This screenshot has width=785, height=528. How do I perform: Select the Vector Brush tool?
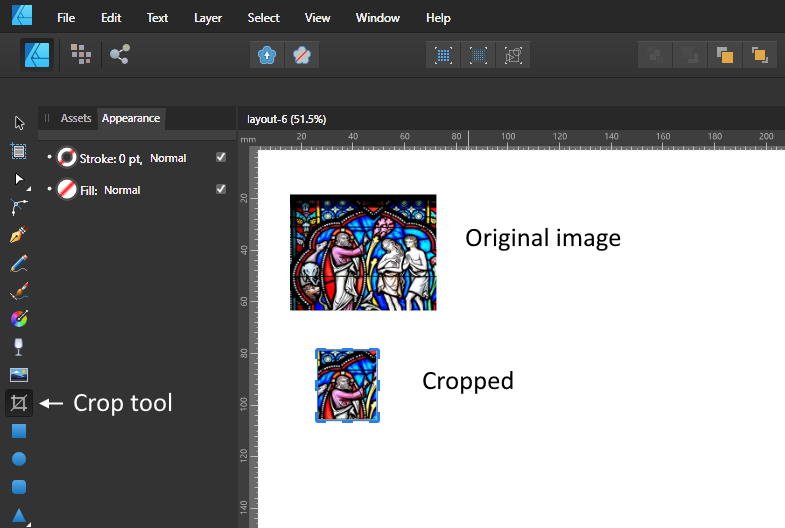(x=19, y=291)
